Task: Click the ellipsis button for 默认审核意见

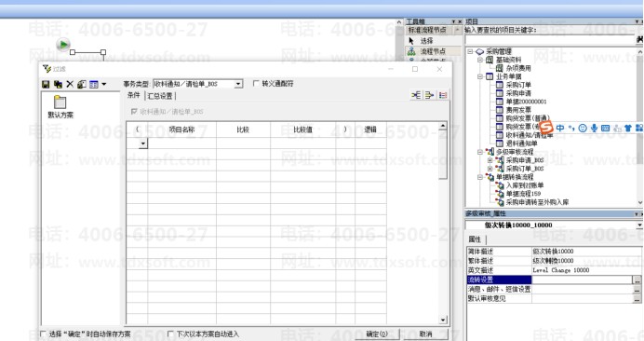Action: [637, 299]
